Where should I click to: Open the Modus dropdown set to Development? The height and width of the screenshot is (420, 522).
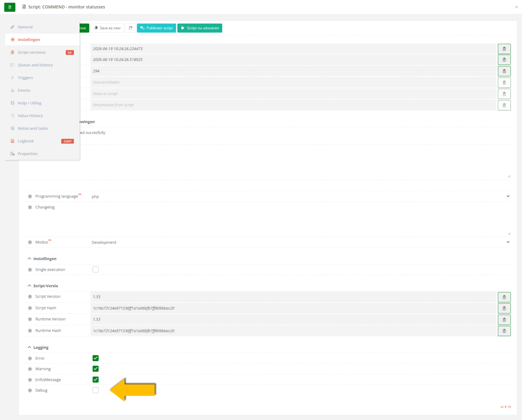click(300, 242)
